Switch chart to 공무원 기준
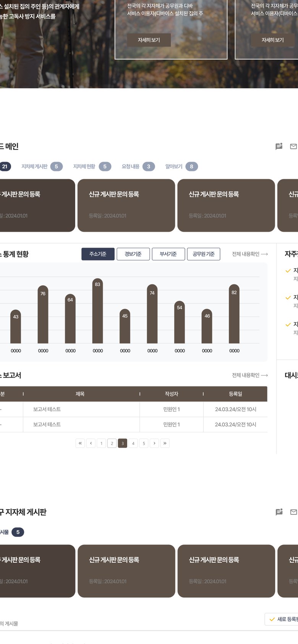The height and width of the screenshot is (644, 298). (204, 254)
